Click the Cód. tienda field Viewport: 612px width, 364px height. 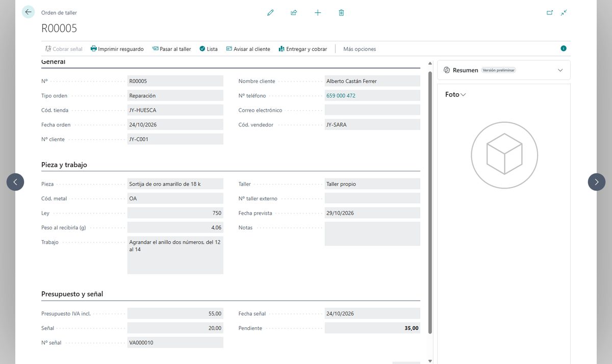[175, 110]
